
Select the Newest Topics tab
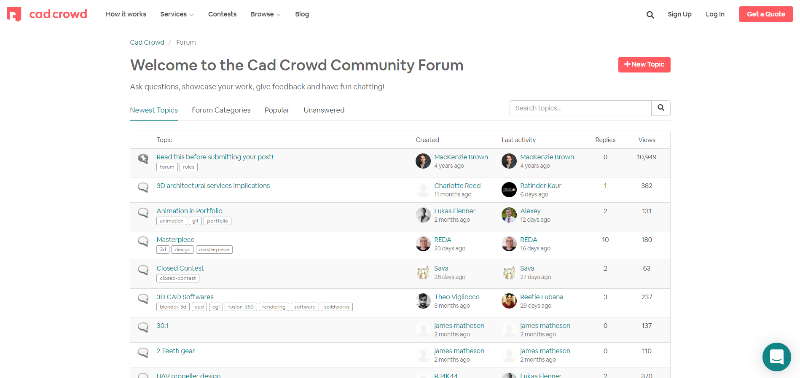pos(154,110)
